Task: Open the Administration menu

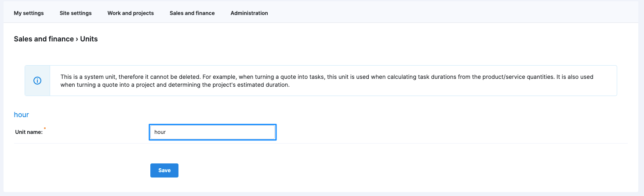Action: [249, 13]
